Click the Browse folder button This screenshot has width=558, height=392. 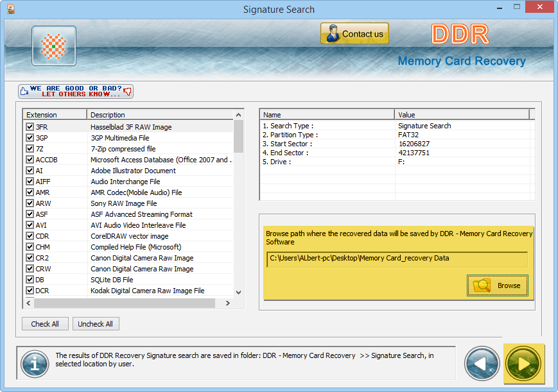click(498, 285)
